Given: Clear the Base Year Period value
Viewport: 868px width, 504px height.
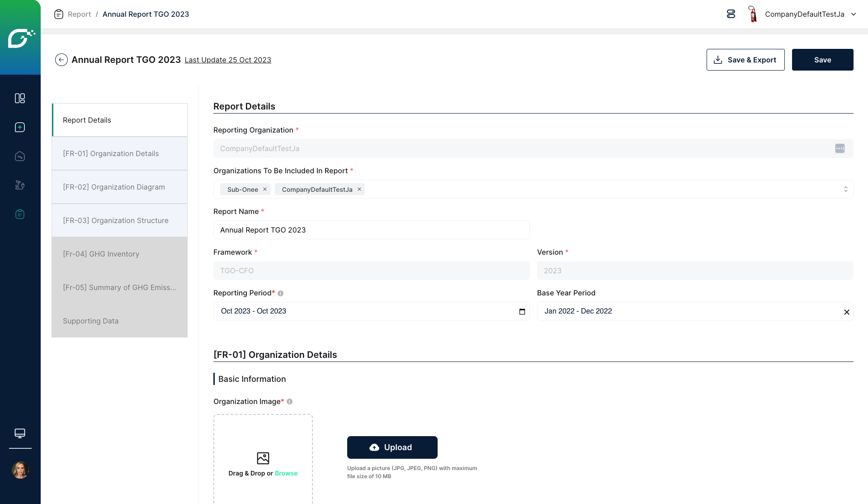Looking at the screenshot, I should 847,312.
